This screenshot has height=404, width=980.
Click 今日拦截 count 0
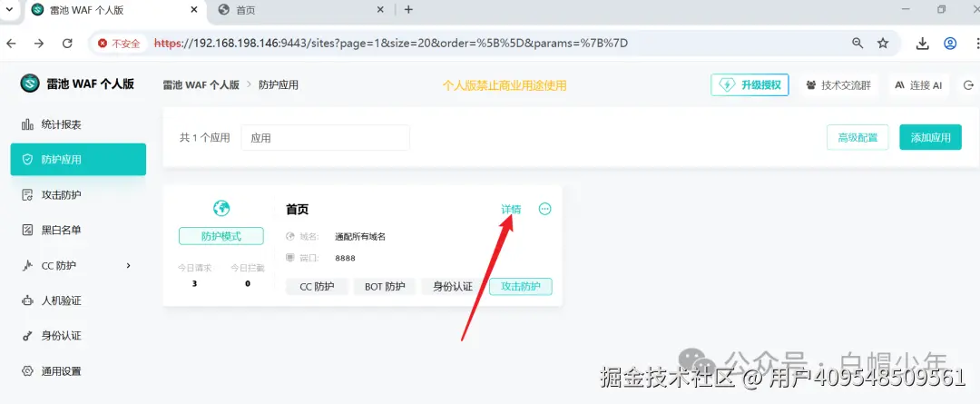248,283
